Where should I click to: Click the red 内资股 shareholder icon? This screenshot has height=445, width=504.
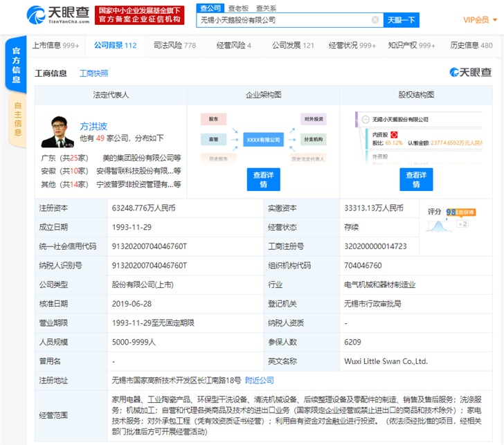pyautogui.click(x=395, y=134)
